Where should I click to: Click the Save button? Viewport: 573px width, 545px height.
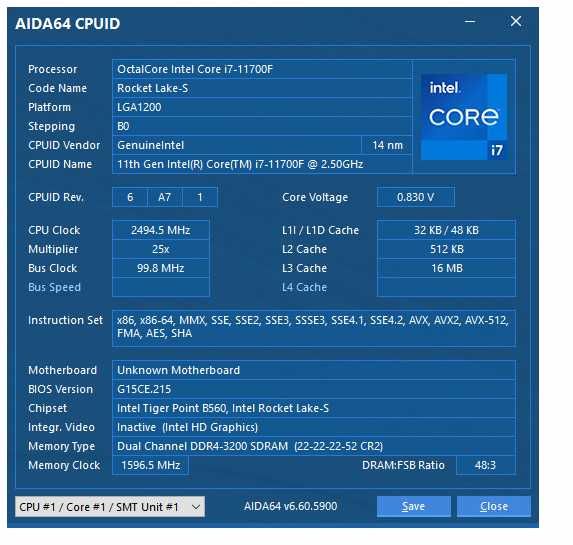pos(413,506)
